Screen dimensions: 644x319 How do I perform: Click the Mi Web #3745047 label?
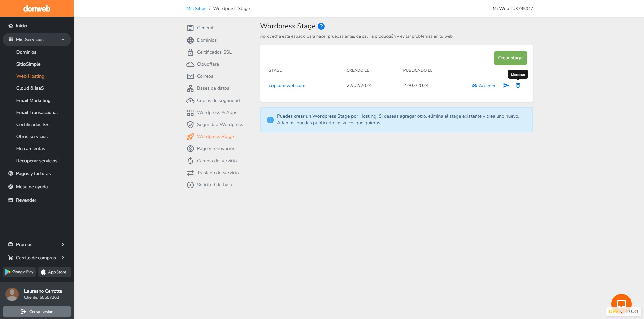coord(512,8)
